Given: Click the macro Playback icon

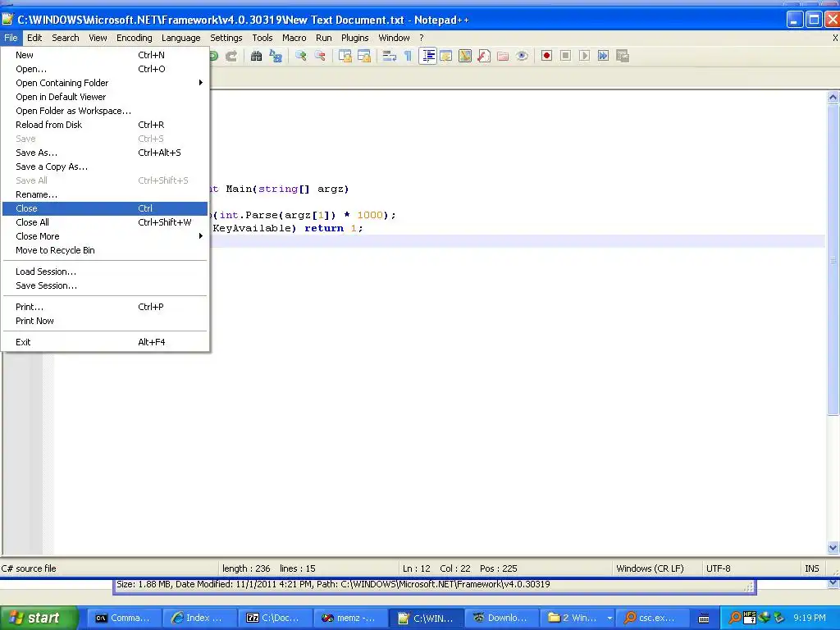Looking at the screenshot, I should tap(584, 56).
